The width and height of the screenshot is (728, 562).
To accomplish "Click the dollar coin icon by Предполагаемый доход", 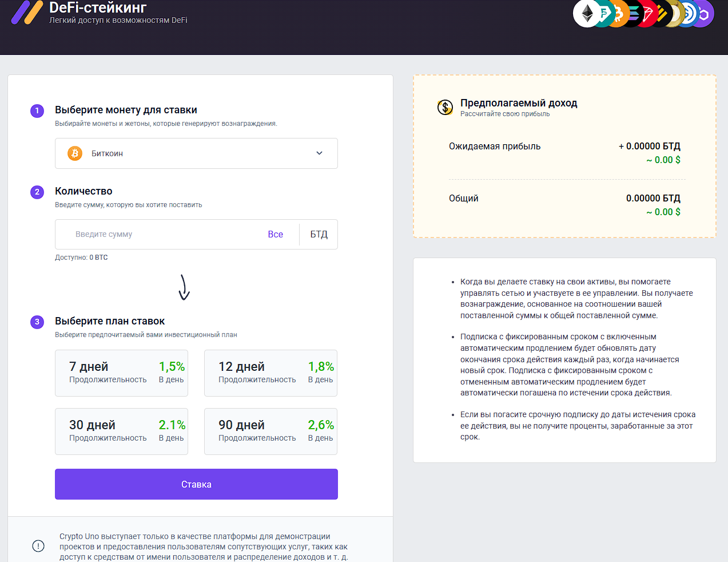I will 445,107.
